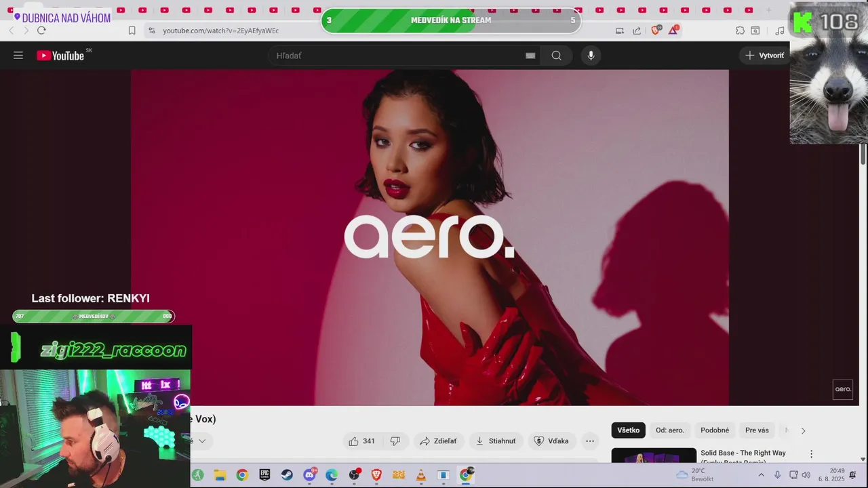Open a new browser tab with plus
This screenshot has height=488, width=868.
[x=768, y=10]
